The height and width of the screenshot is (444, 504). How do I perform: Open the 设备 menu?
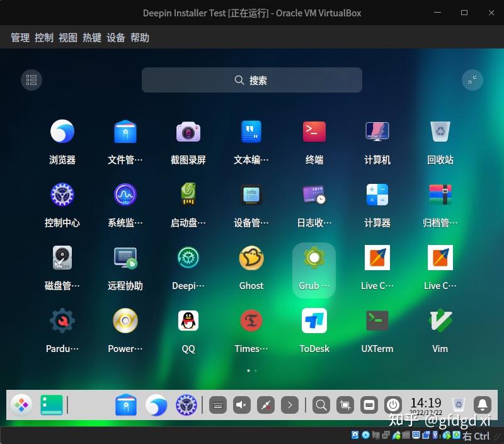tap(115, 38)
